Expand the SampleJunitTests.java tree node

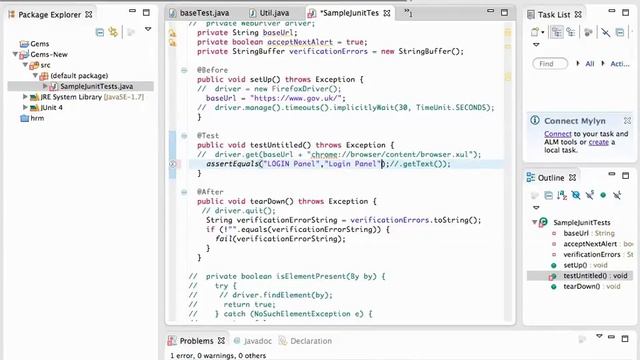tap(45, 86)
